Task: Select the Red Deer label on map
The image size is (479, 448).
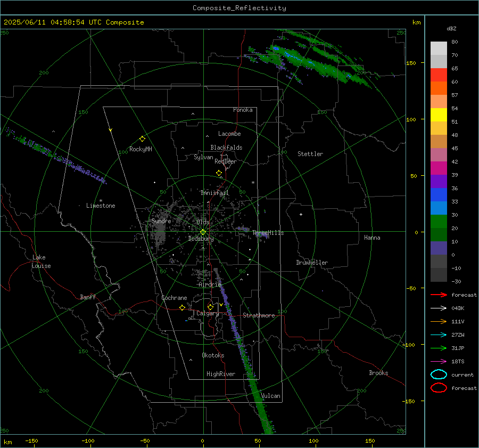Action: pyautogui.click(x=226, y=161)
